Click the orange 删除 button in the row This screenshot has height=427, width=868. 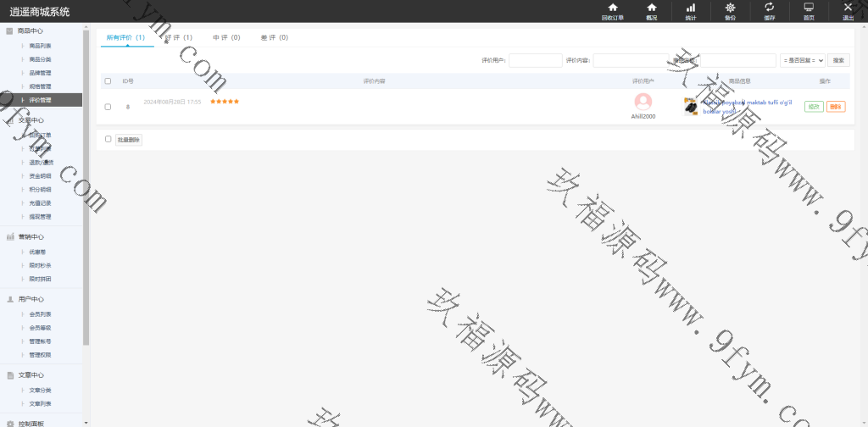coord(836,107)
